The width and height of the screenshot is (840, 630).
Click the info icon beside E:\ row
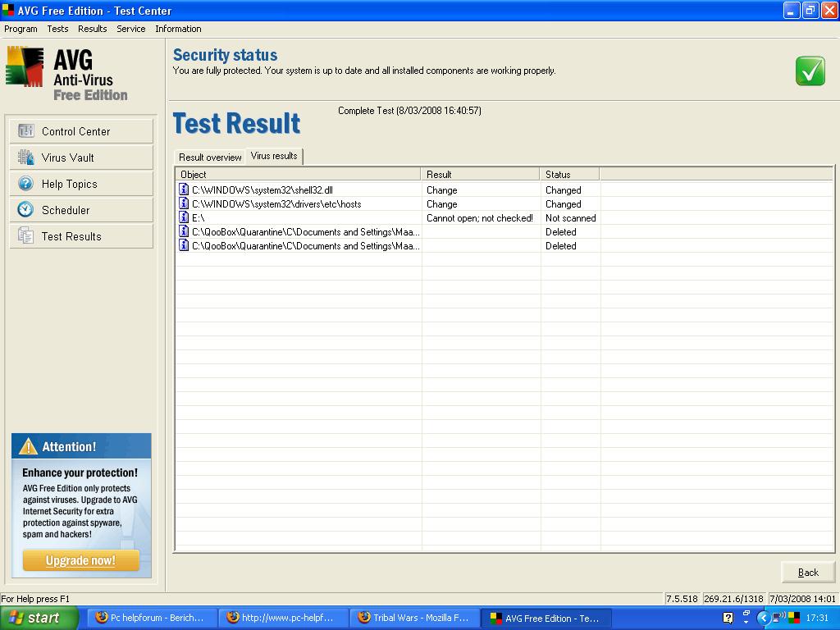184,217
